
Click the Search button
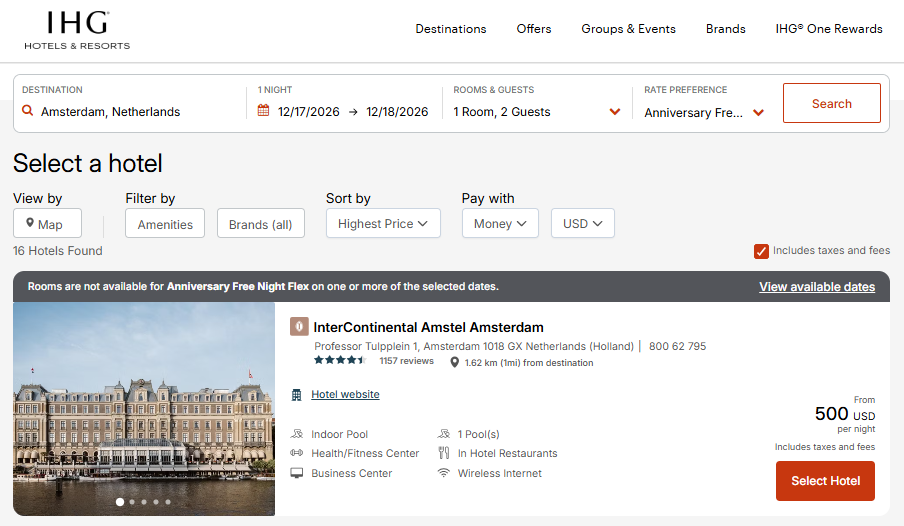832,103
